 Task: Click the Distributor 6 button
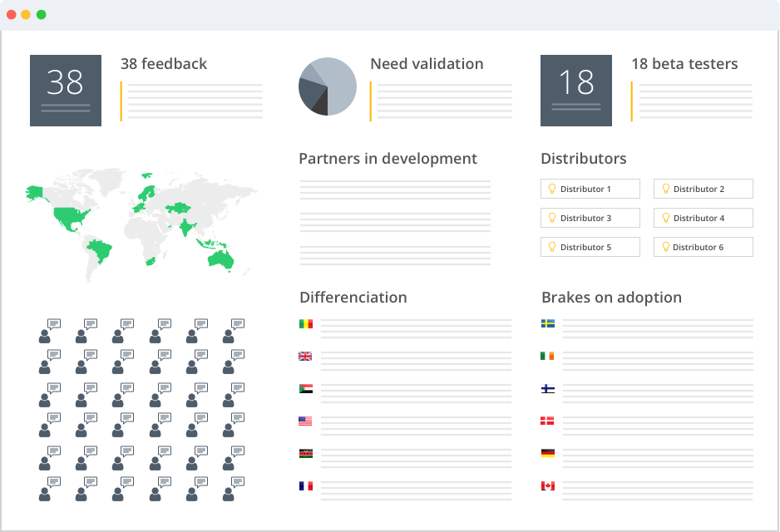[x=703, y=247]
